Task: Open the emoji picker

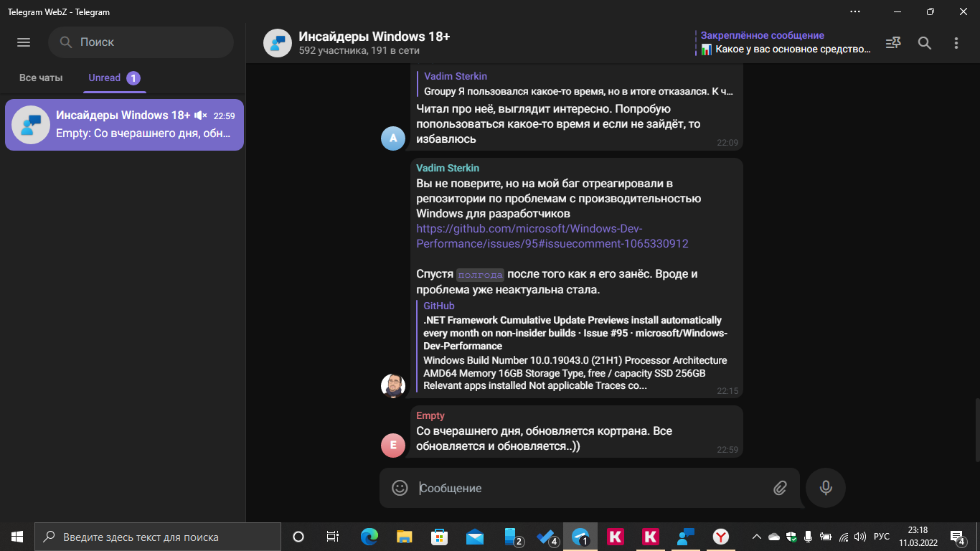Action: (x=400, y=488)
